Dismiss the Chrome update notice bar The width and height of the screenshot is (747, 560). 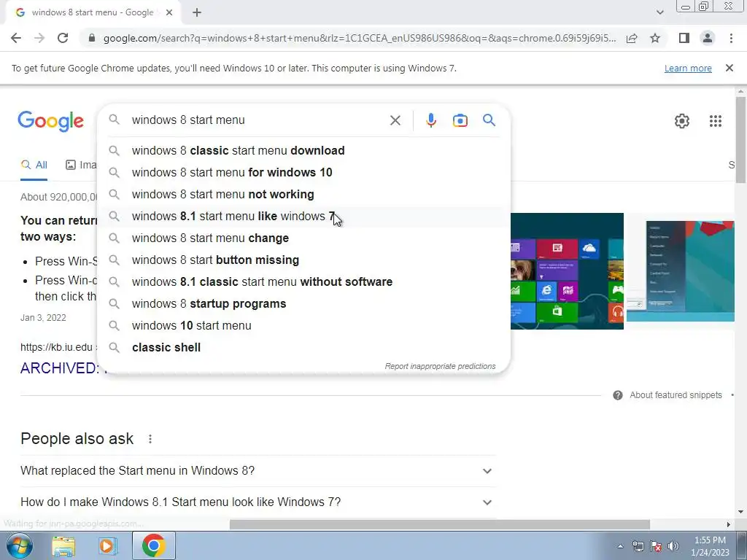(729, 68)
